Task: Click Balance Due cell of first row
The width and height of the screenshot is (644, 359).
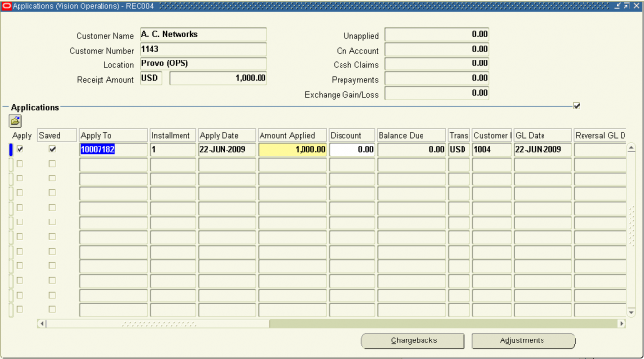Action: tap(411, 150)
